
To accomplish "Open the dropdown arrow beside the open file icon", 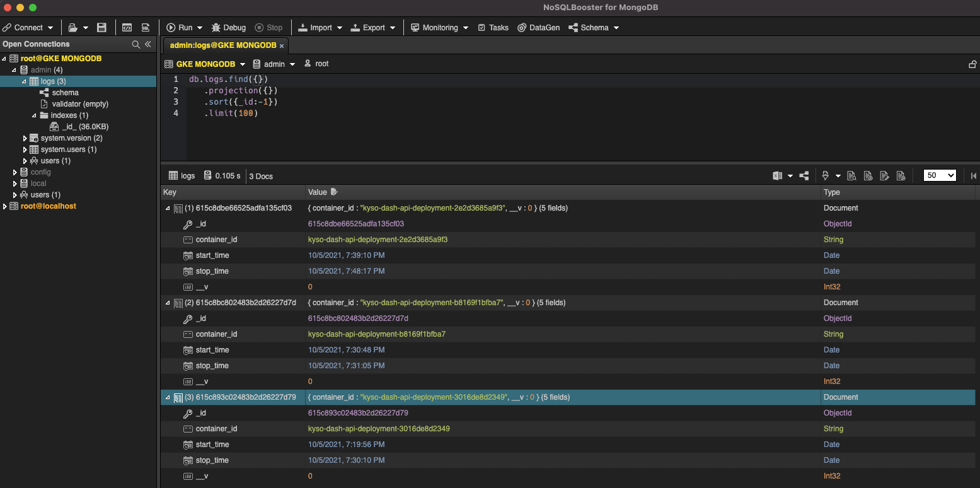I will tap(86, 28).
